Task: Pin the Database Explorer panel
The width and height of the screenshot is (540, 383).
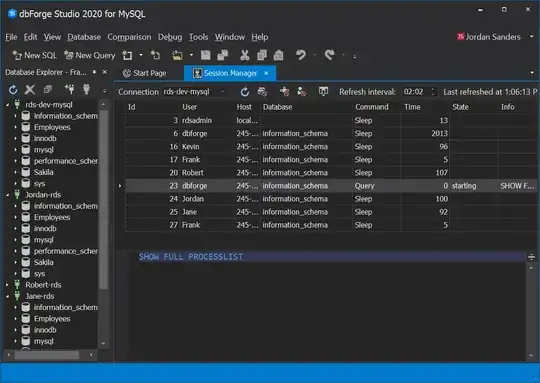Action: 94,72
